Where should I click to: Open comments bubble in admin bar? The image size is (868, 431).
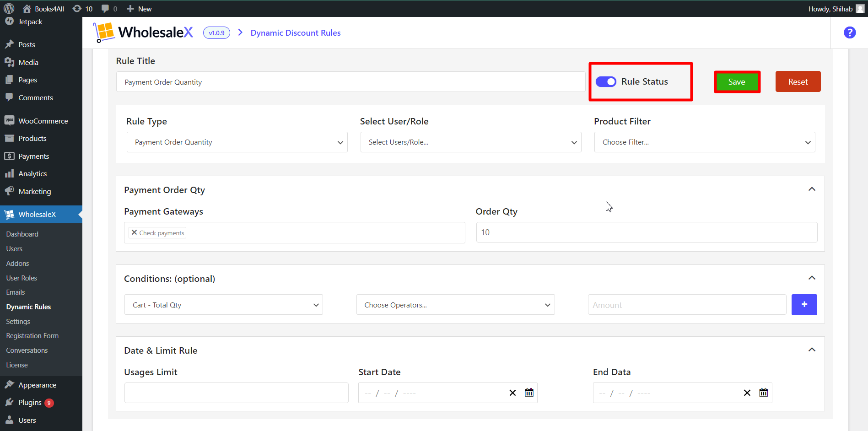click(109, 9)
